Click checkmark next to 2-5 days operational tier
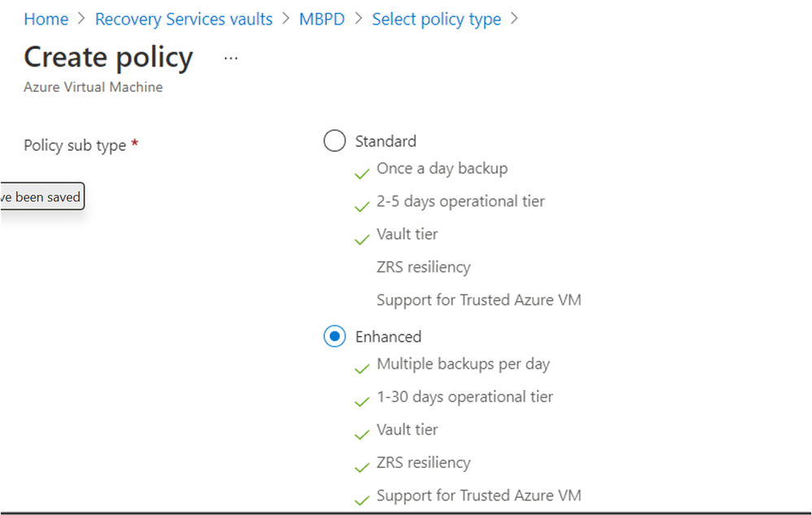 362,206
